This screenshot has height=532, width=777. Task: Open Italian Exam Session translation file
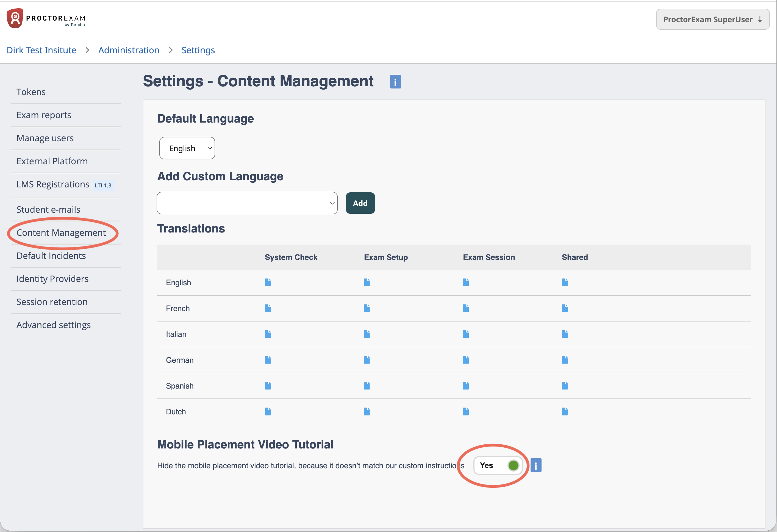(x=466, y=334)
